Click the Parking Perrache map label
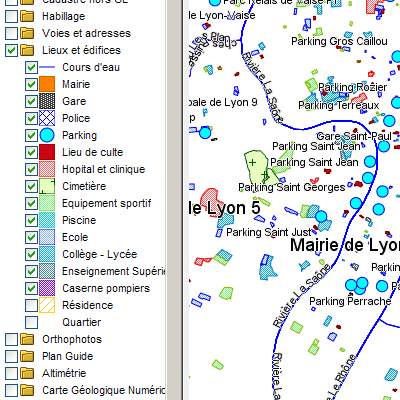The width and height of the screenshot is (400, 400). pyautogui.click(x=350, y=301)
